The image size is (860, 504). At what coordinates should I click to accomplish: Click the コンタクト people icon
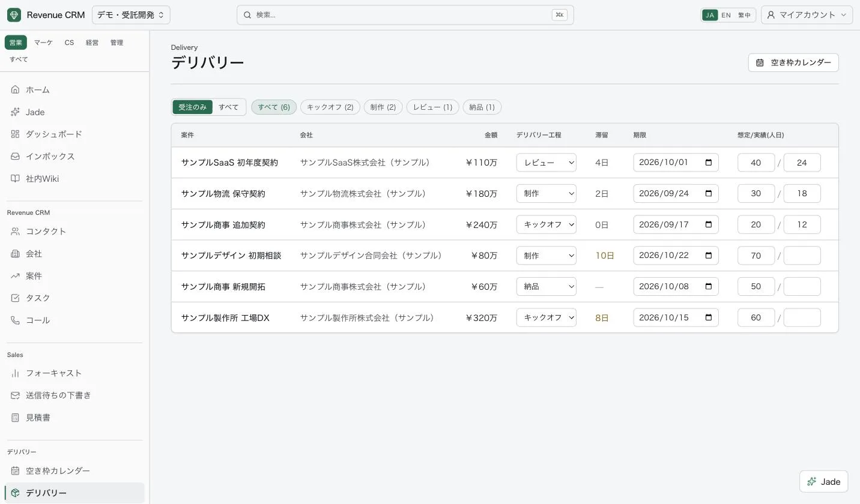click(x=16, y=232)
